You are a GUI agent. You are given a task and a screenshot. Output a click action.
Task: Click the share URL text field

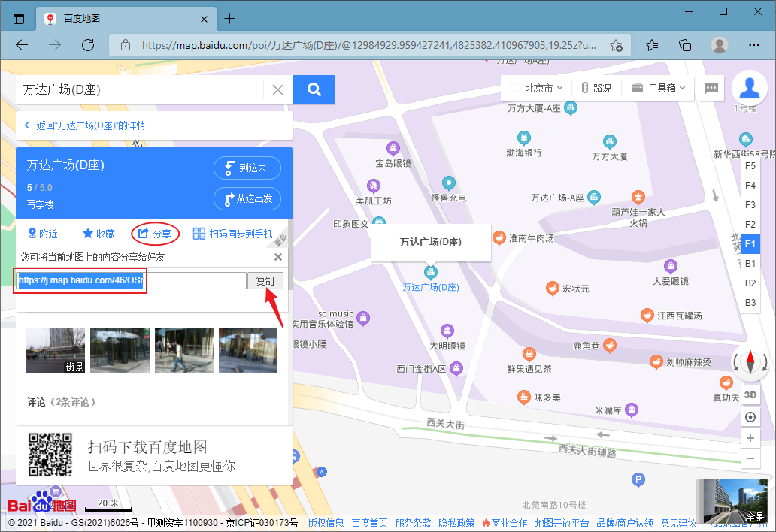[x=132, y=280]
